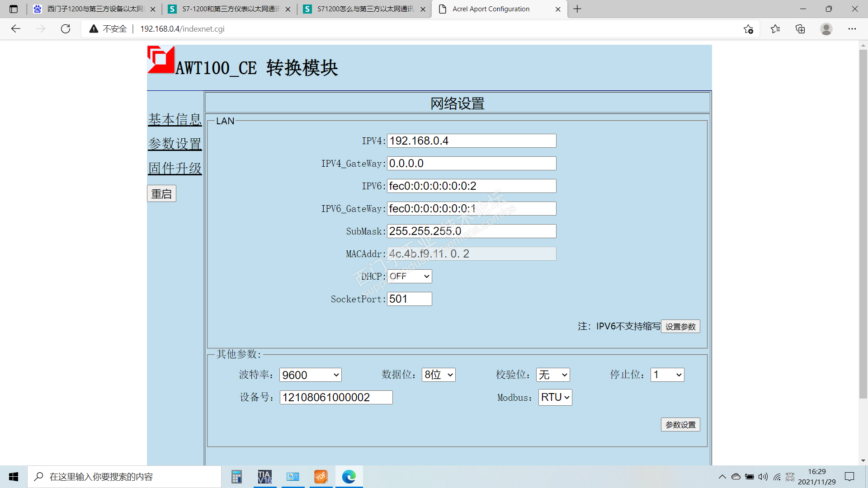Image resolution: width=868 pixels, height=488 pixels.
Task: Click the browser back arrow
Action: point(16,29)
